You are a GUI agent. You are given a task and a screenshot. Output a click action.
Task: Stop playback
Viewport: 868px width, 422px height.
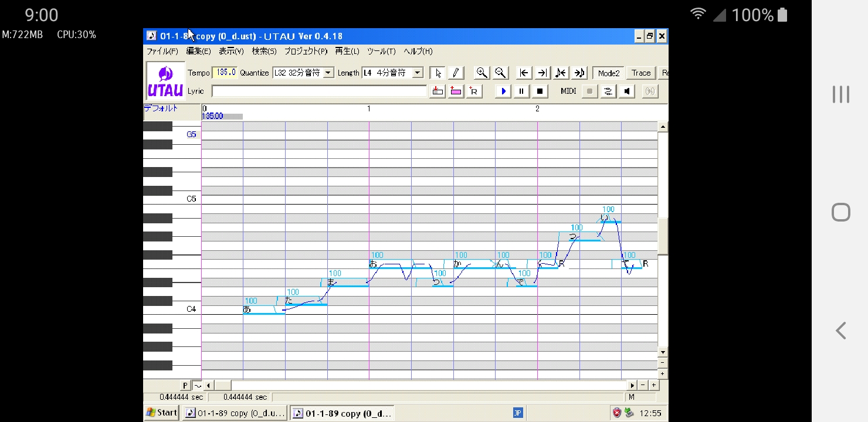click(x=540, y=91)
